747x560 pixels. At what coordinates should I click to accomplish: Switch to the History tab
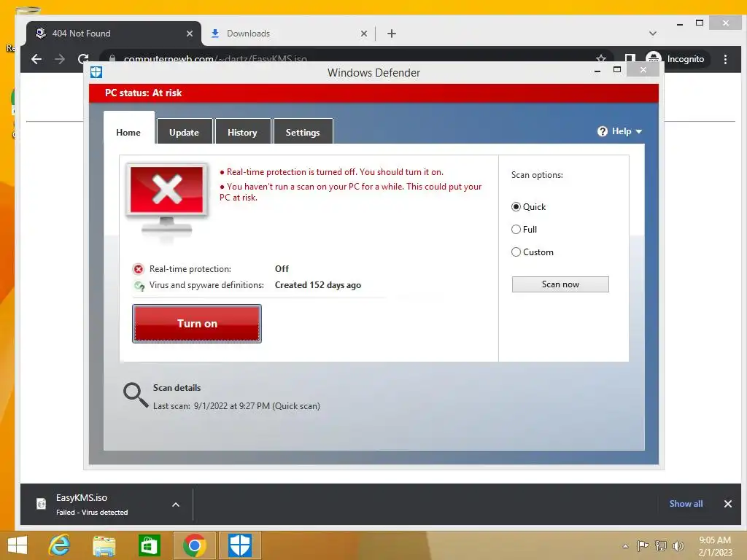click(x=242, y=133)
